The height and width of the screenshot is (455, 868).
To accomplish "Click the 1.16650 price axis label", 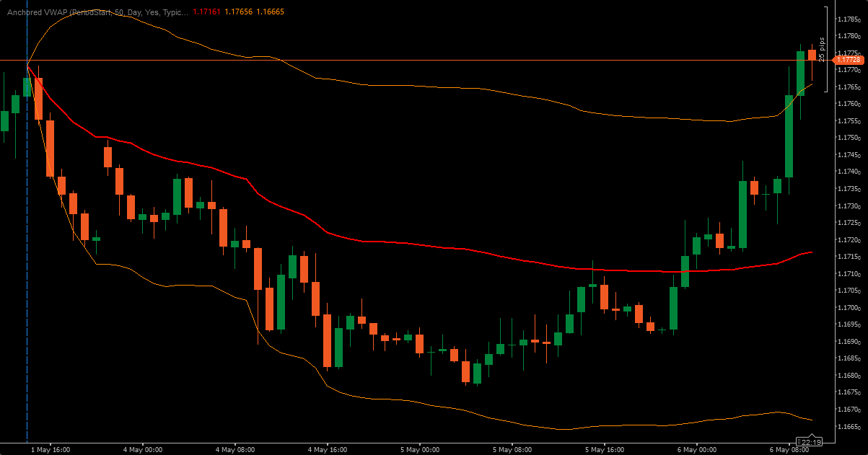I will [851, 427].
